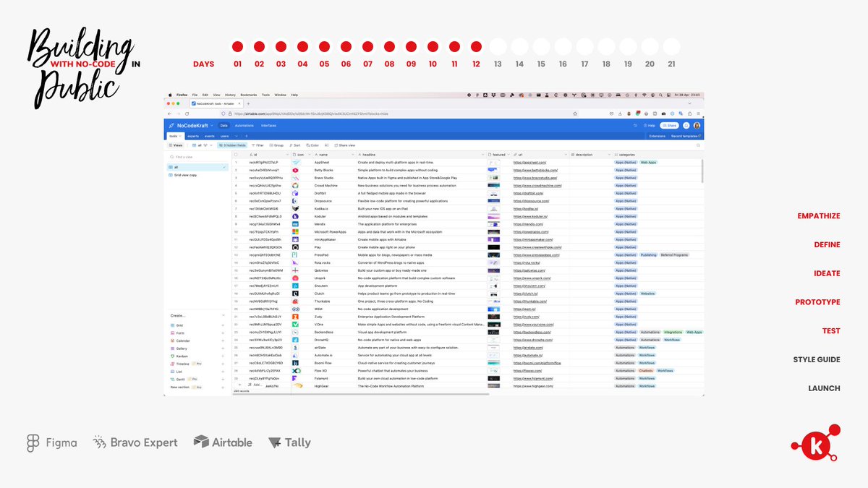868x488 pixels.
Task: Open the Interfaces tab
Action: (x=268, y=126)
